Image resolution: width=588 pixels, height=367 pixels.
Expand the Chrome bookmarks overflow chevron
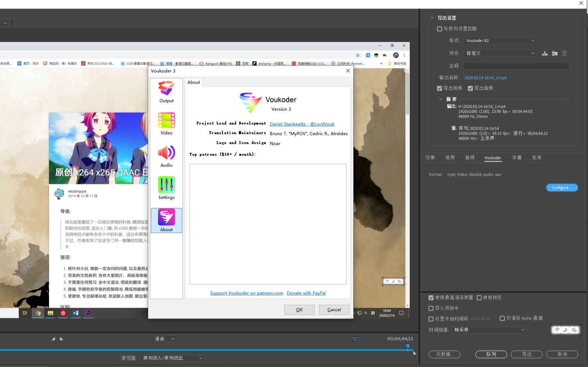click(381, 64)
